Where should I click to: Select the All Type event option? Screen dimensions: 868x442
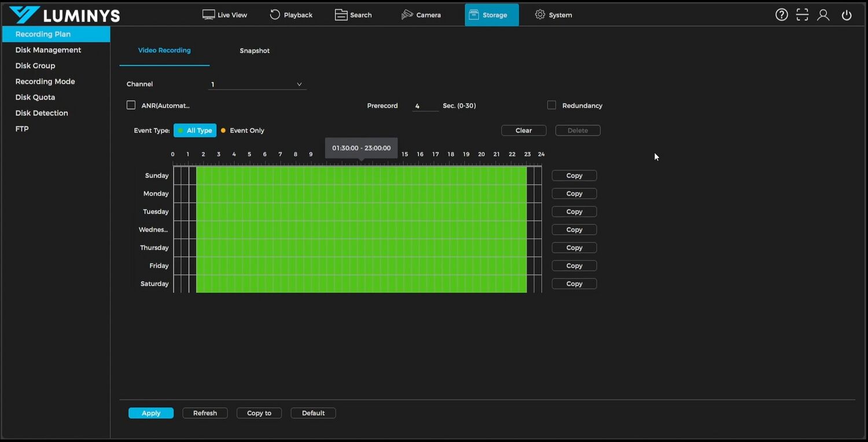[195, 131]
